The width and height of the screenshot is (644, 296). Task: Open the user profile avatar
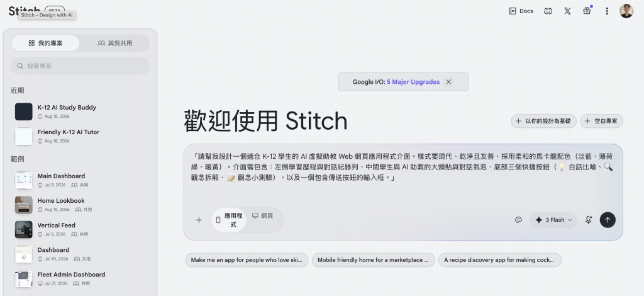coord(626,11)
